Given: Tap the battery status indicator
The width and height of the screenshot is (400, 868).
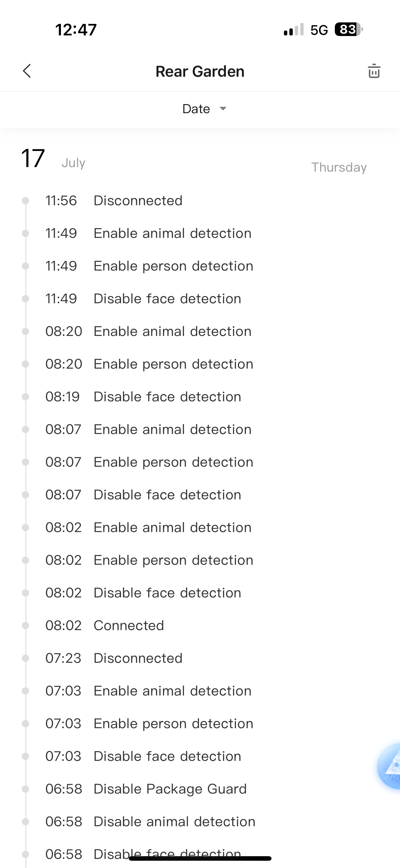Looking at the screenshot, I should coord(348,30).
